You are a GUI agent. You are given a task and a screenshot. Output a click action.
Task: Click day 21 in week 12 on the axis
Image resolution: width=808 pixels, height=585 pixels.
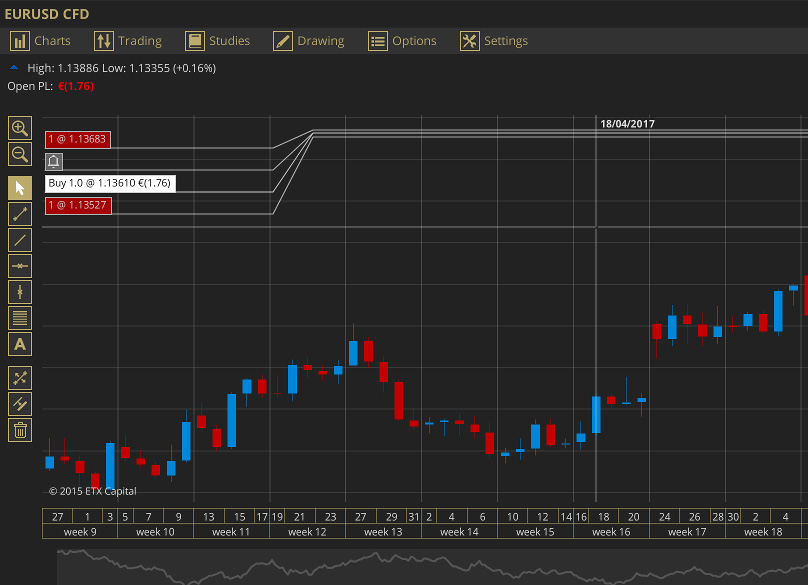coord(299,516)
